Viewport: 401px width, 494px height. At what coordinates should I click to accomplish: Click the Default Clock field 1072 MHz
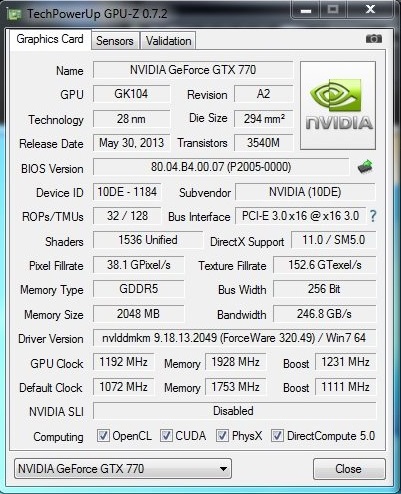[x=123, y=387]
